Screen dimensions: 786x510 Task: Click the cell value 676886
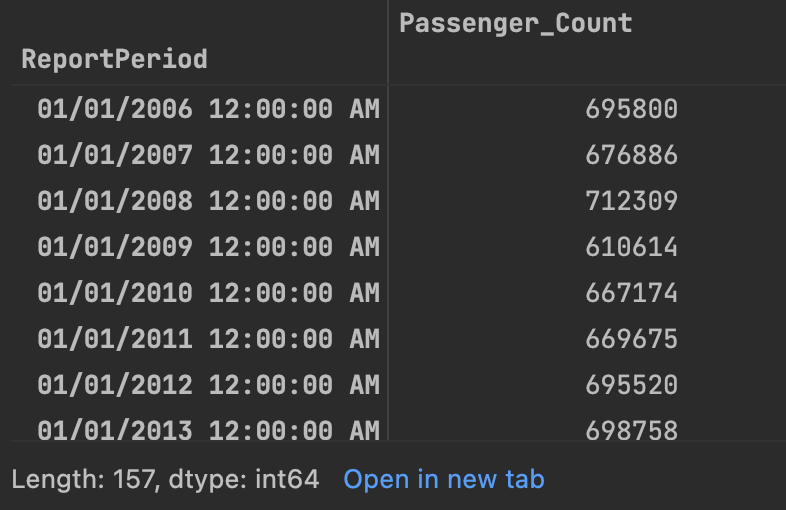(x=632, y=155)
